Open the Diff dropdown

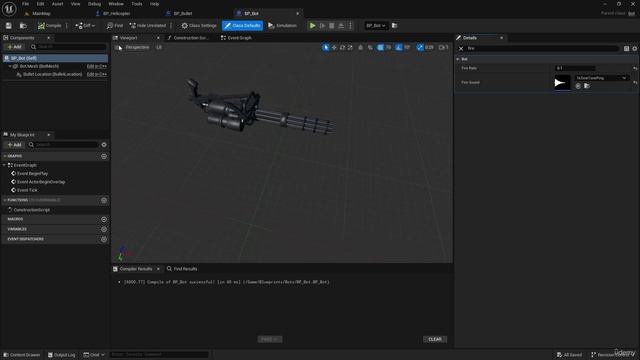[85, 26]
